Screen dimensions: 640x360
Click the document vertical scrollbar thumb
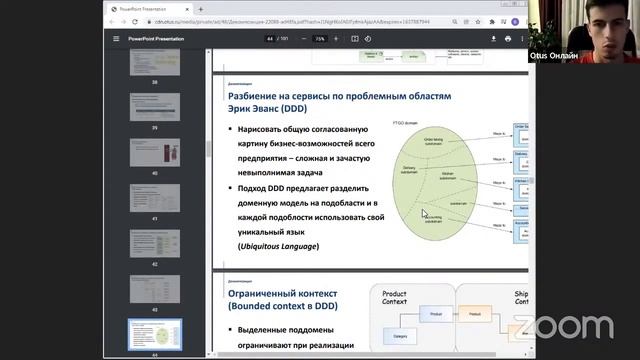point(531,180)
